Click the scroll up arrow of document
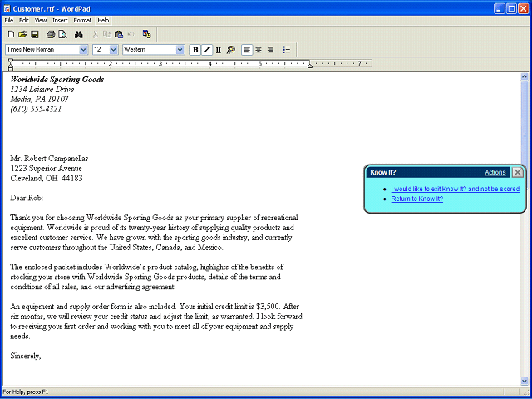The image size is (532, 399). [525, 76]
